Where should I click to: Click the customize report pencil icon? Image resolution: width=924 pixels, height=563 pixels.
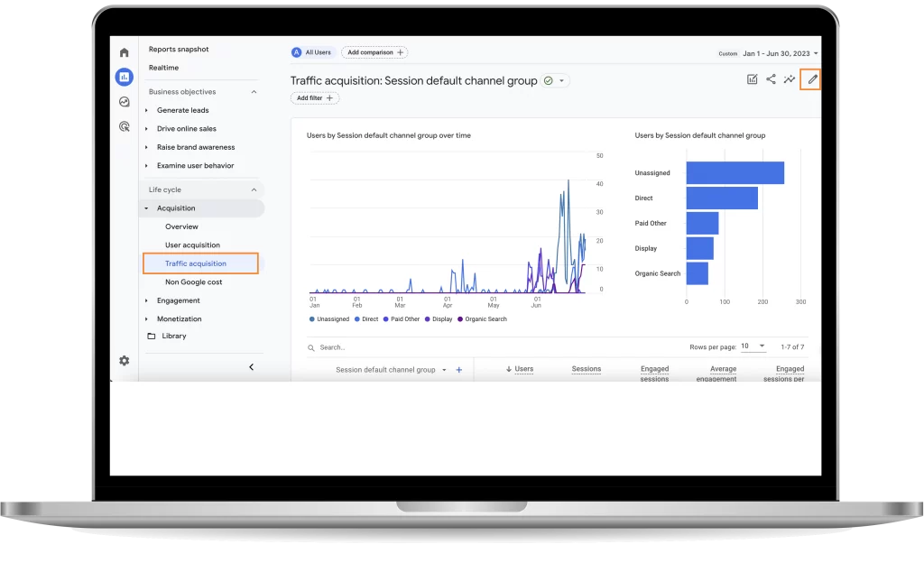[812, 79]
